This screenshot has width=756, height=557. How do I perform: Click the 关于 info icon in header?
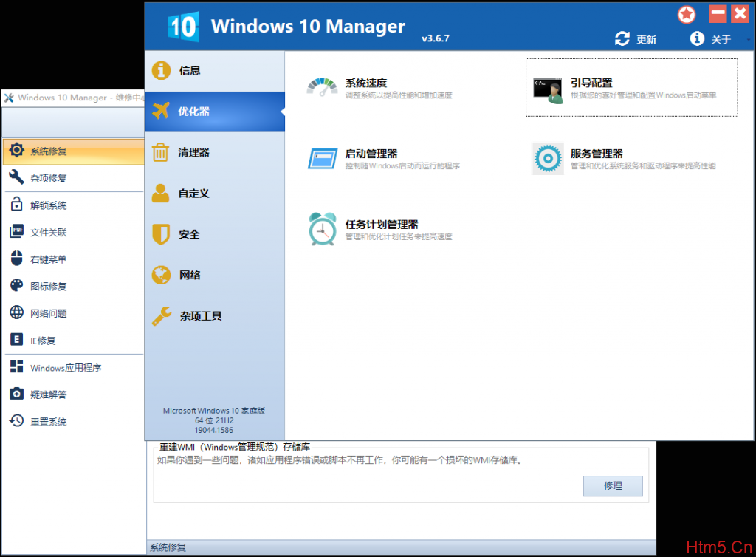point(697,38)
